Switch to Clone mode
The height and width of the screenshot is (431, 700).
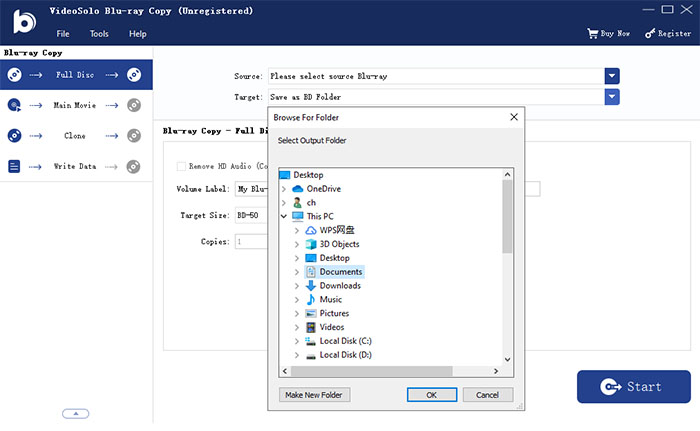[x=76, y=136]
